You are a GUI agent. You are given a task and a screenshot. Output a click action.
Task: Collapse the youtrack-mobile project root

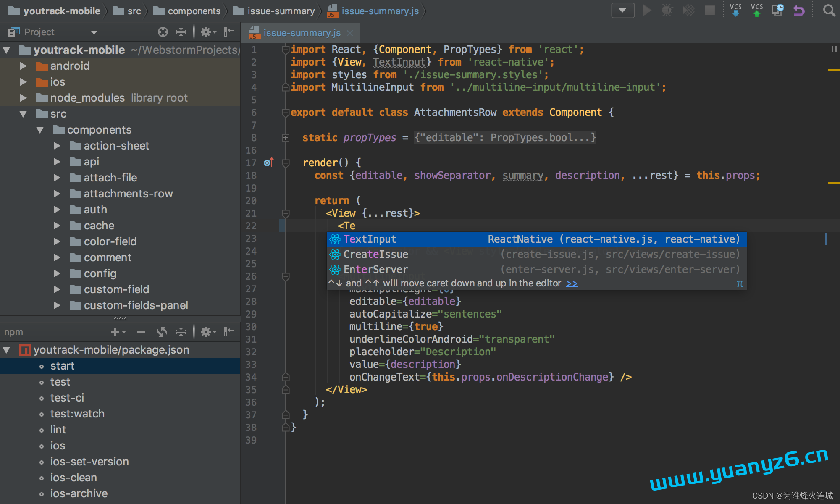(7, 50)
